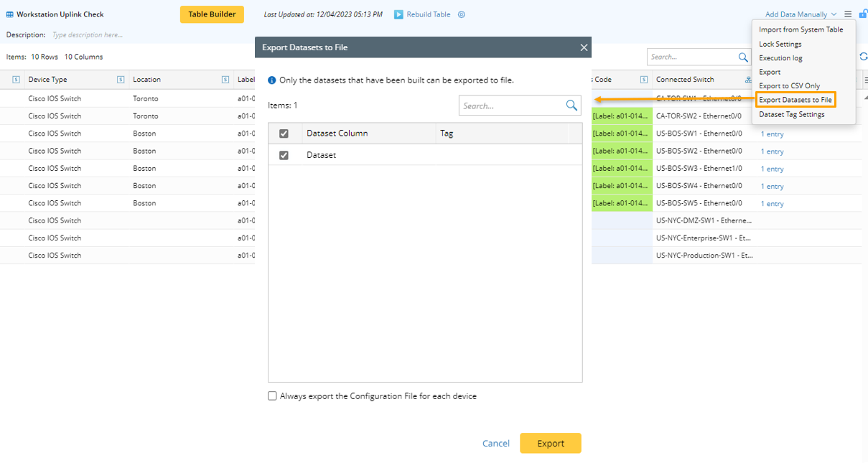Open Dataset Tag Settings from menu
The image size is (868, 463).
(x=791, y=114)
